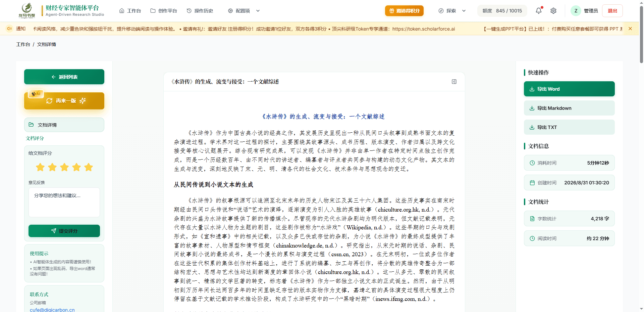The height and width of the screenshot is (312, 644).
Task: Click the panel toggle icon in document header
Action: 454,82
